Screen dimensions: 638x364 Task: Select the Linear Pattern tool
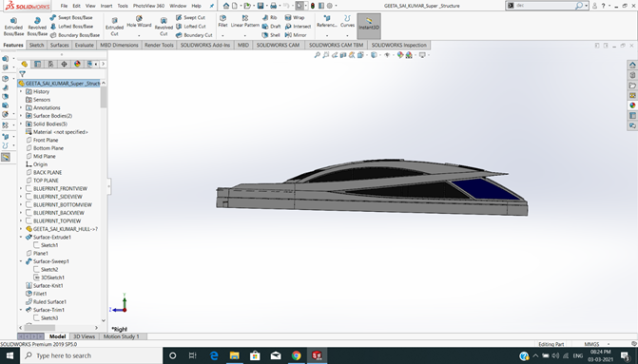click(245, 22)
